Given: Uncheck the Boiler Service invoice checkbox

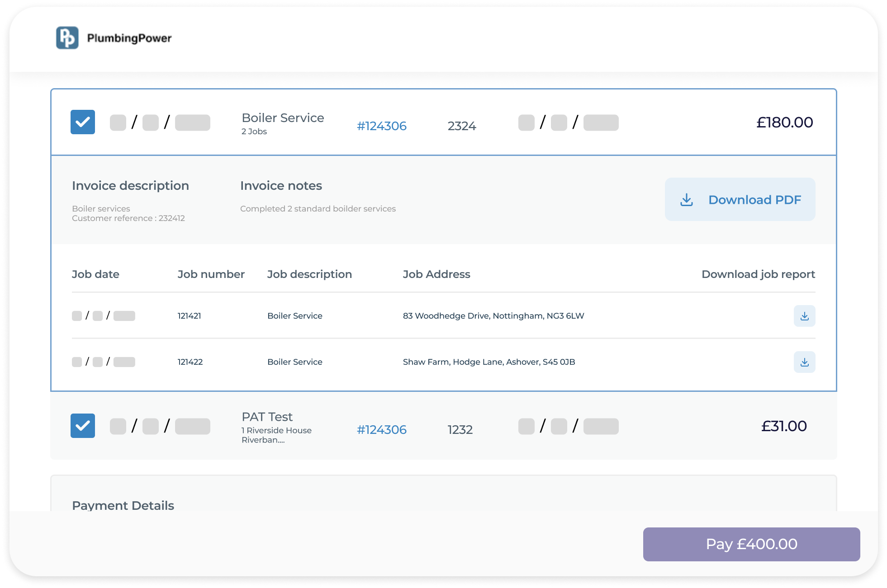Looking at the screenshot, I should coord(83,122).
